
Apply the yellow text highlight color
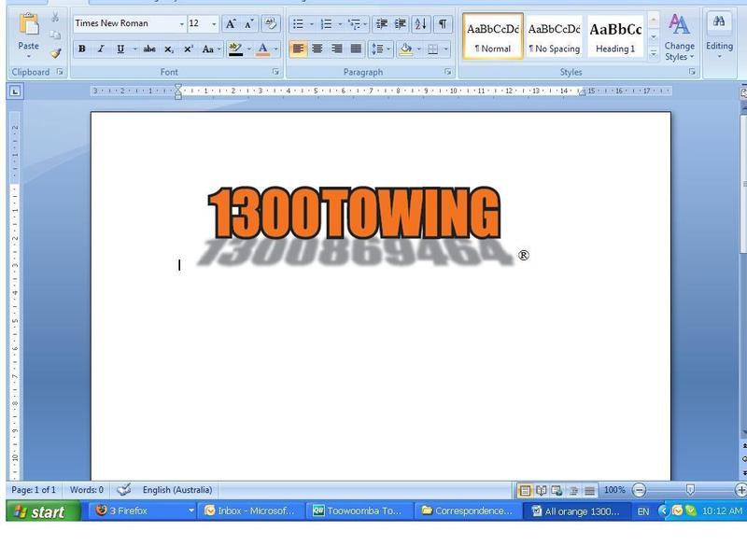(235, 49)
